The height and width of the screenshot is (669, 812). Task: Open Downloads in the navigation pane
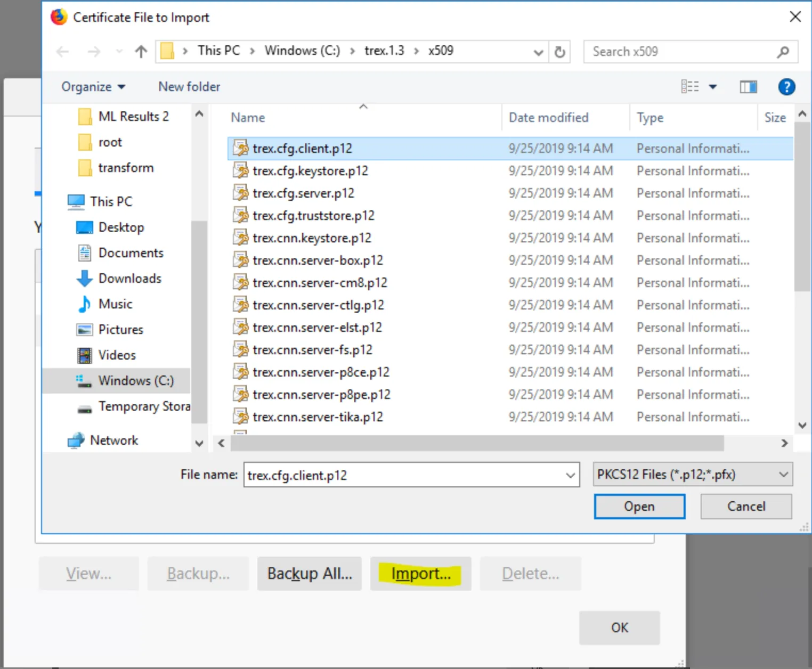click(x=129, y=279)
